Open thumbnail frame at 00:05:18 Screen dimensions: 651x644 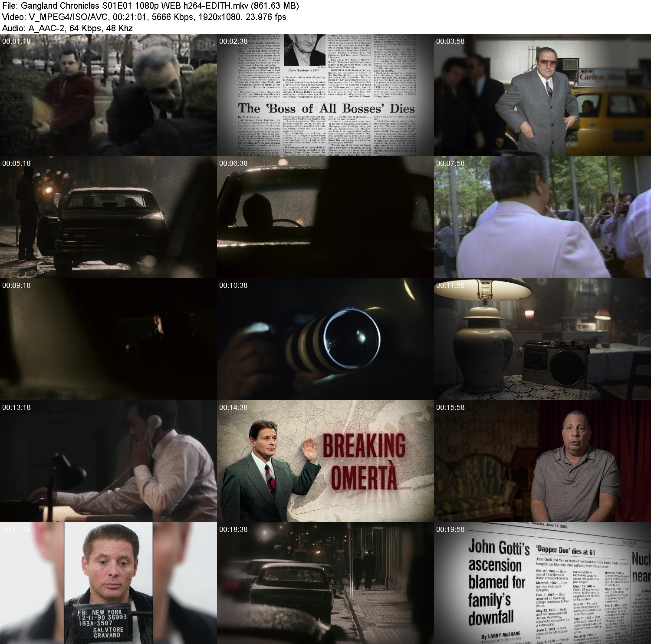tap(108, 217)
